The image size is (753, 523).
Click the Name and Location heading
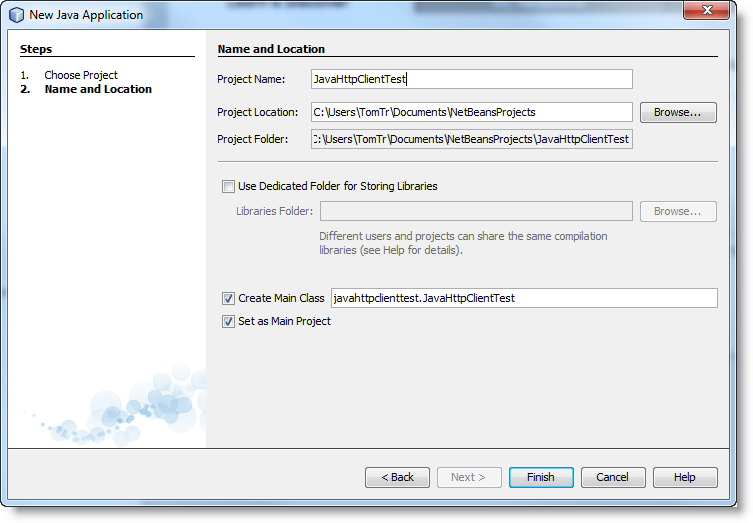[271, 49]
